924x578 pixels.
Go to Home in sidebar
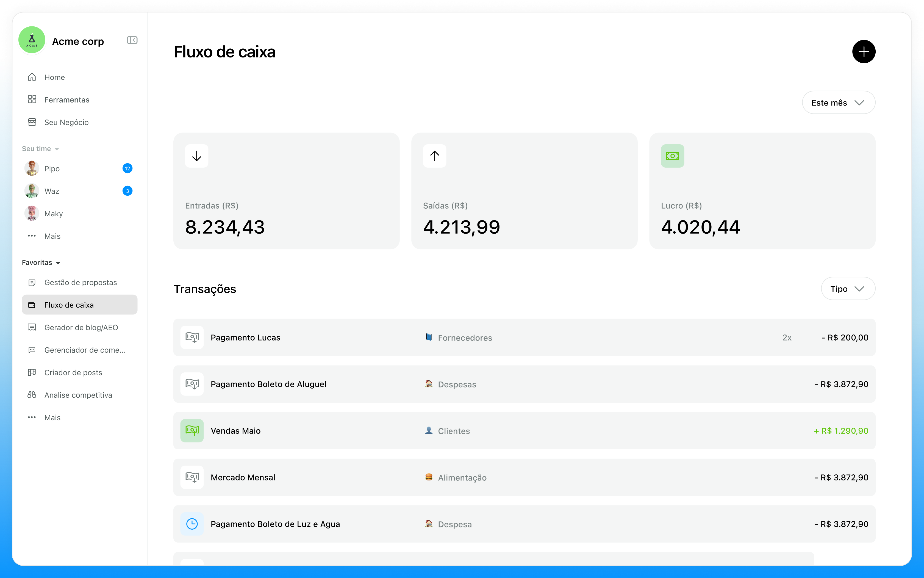(x=79, y=77)
